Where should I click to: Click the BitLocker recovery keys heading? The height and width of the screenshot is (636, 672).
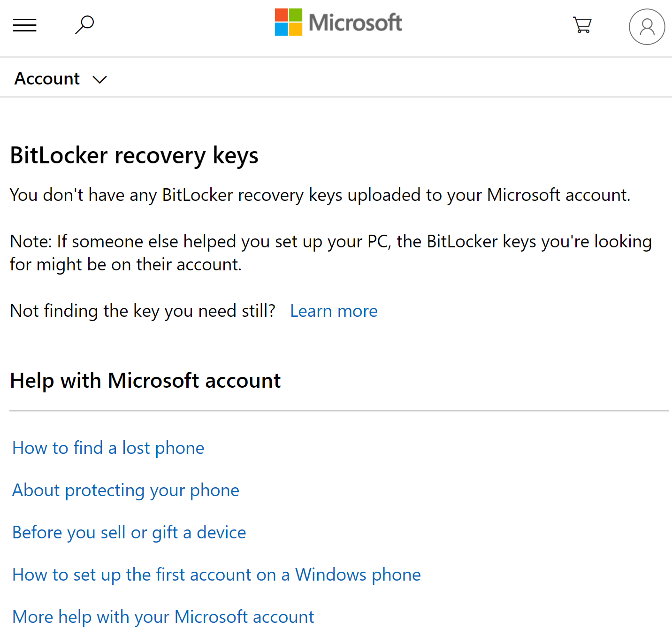pos(134,155)
